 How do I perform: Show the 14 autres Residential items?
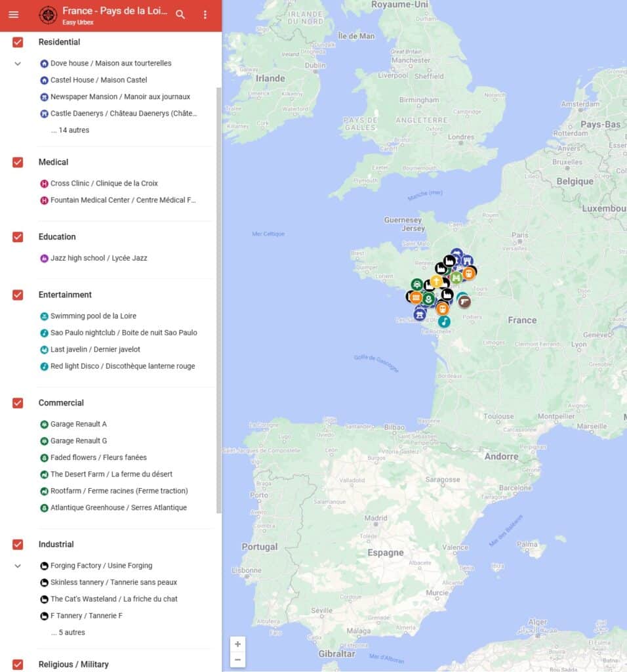(x=70, y=130)
